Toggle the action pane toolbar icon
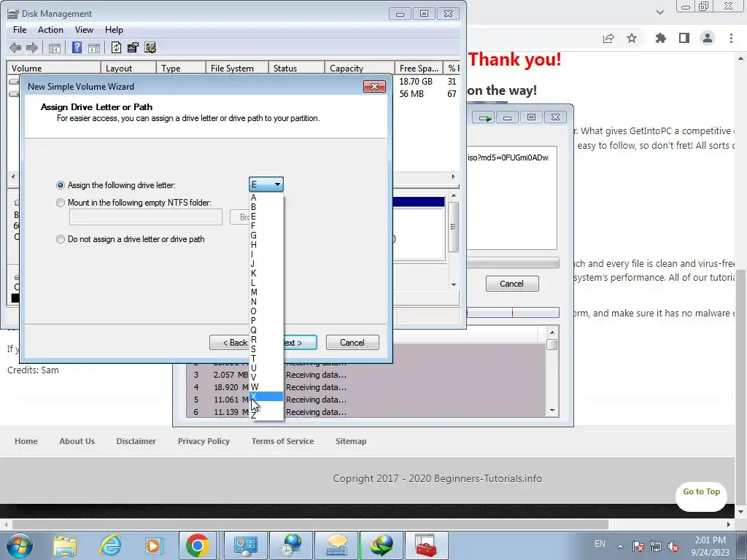This screenshot has height=560, width=747. coord(94,47)
